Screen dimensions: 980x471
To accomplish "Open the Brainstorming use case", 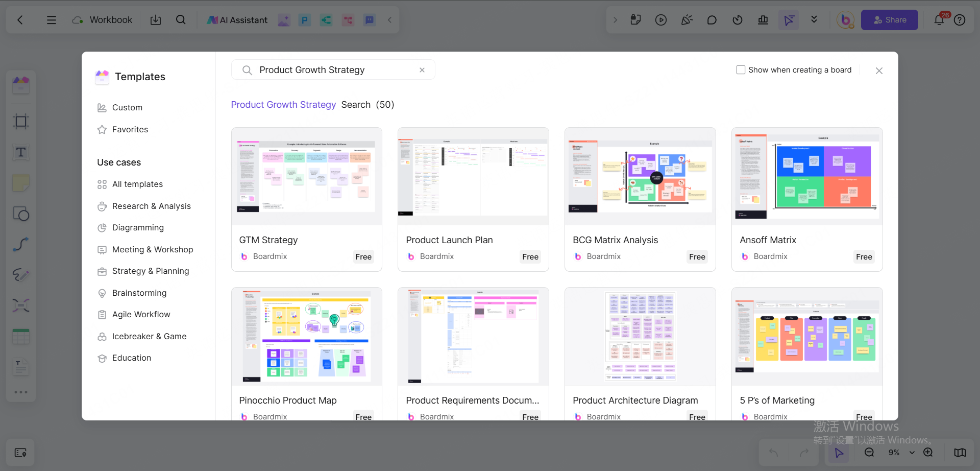I will click(139, 293).
